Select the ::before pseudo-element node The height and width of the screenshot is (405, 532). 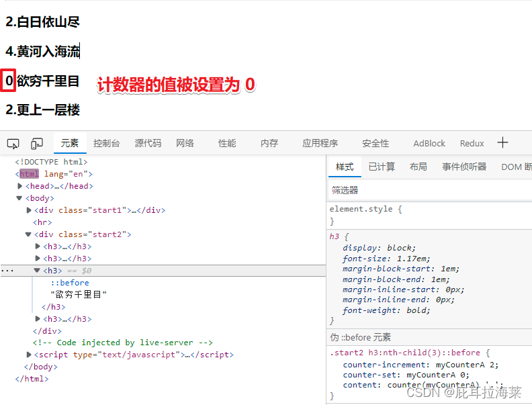tap(70, 283)
